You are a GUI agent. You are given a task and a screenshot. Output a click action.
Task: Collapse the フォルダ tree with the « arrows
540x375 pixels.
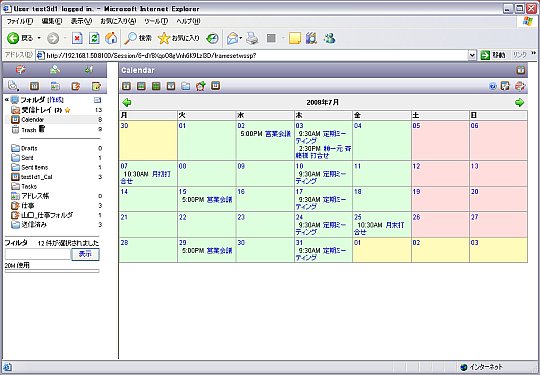7,100
